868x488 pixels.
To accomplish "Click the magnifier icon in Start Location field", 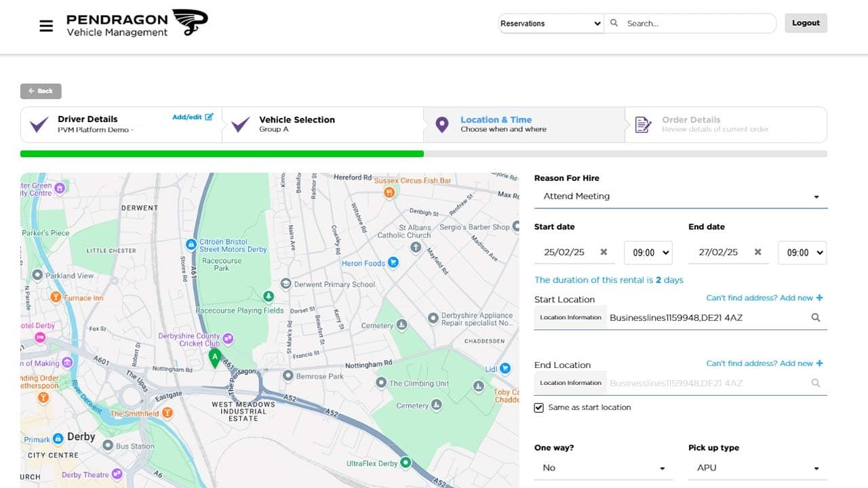I will (816, 317).
